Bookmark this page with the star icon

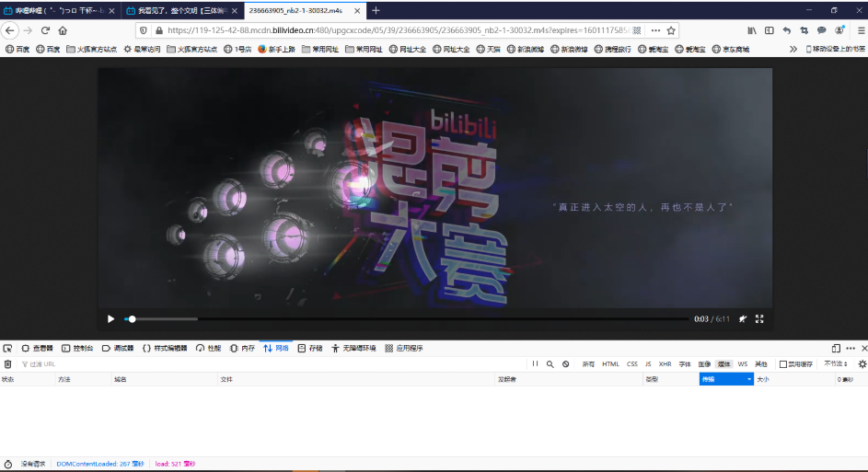coord(671,30)
